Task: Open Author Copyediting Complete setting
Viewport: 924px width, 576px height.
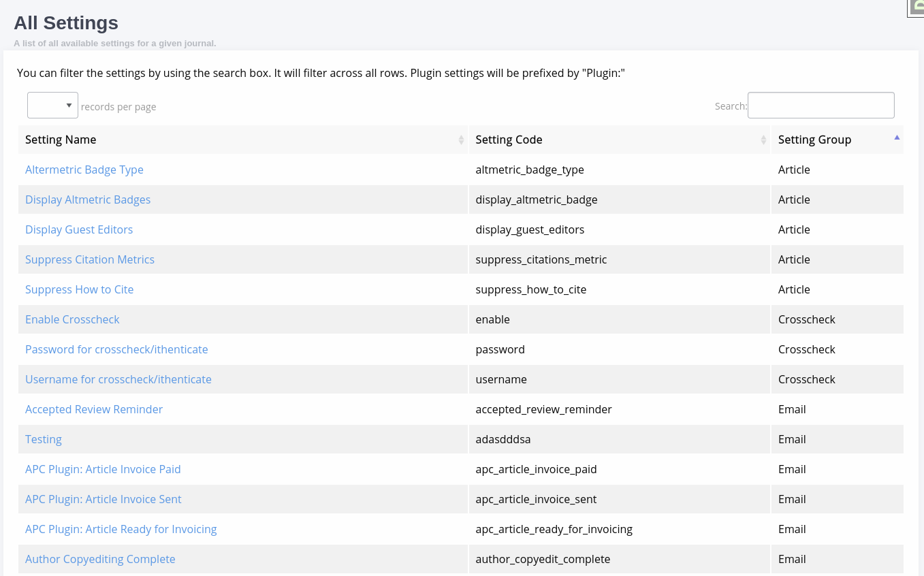Action: click(x=100, y=559)
